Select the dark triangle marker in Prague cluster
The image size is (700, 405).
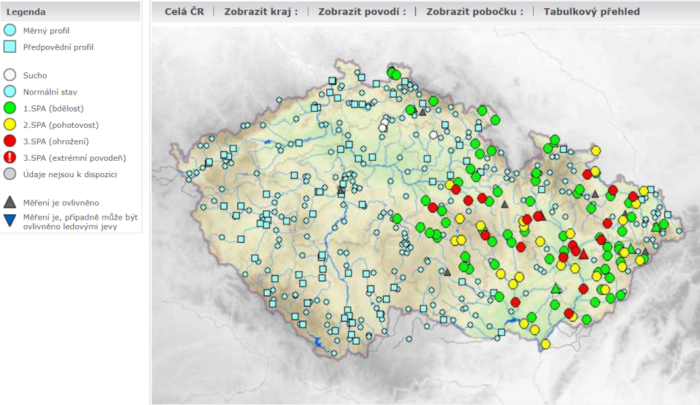(341, 190)
